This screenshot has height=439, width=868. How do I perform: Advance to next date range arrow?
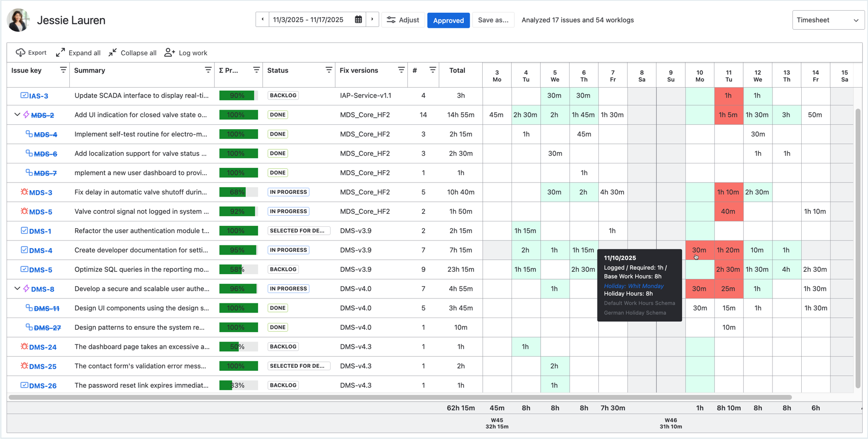click(372, 20)
